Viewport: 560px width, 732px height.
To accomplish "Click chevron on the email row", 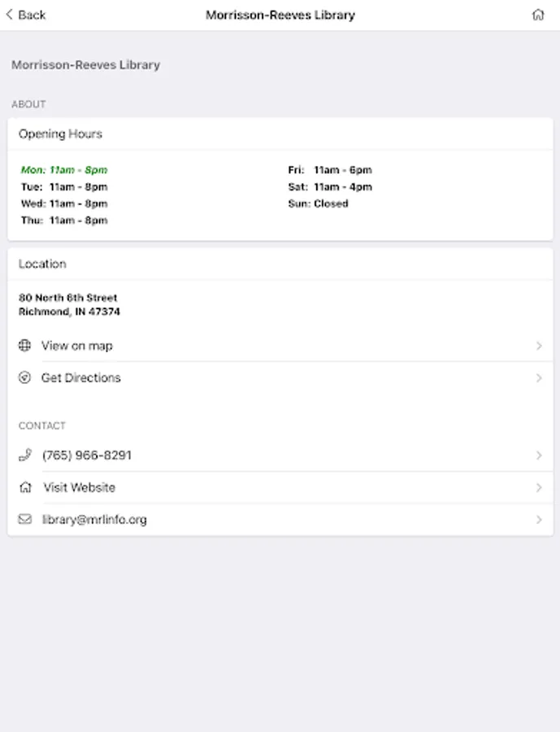I will (x=539, y=520).
